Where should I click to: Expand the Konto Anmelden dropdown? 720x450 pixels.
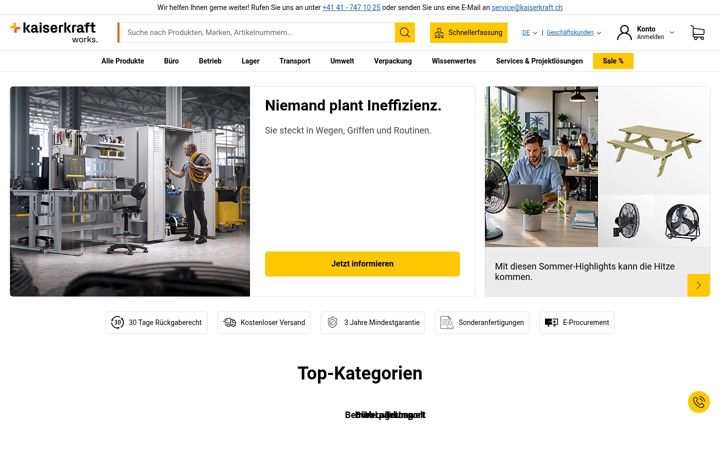point(672,33)
